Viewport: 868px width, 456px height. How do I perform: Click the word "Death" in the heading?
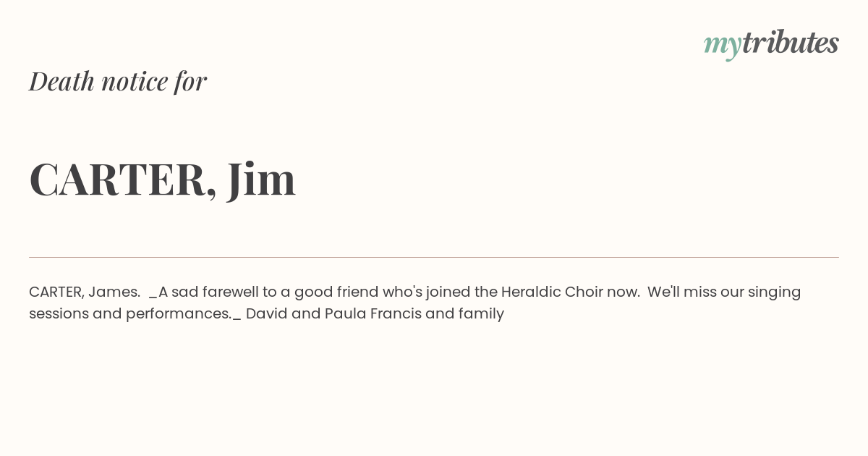[61, 81]
